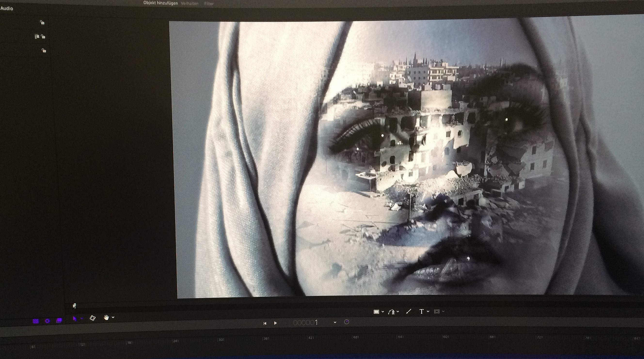Select the 3D Transform tool

tap(93, 318)
